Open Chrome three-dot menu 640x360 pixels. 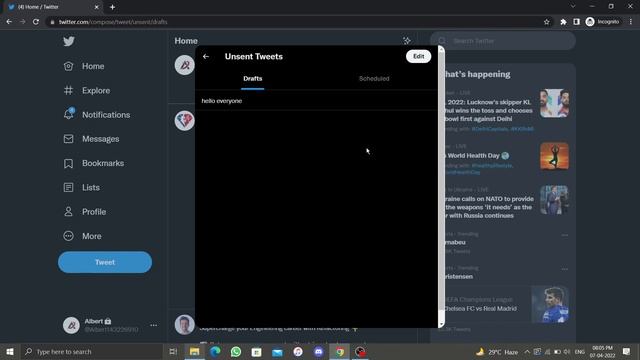coord(631,22)
